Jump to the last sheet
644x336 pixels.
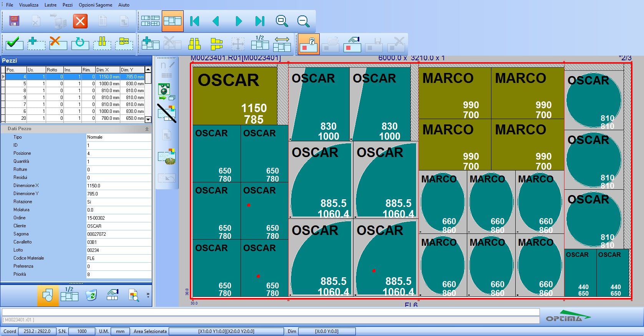(260, 21)
